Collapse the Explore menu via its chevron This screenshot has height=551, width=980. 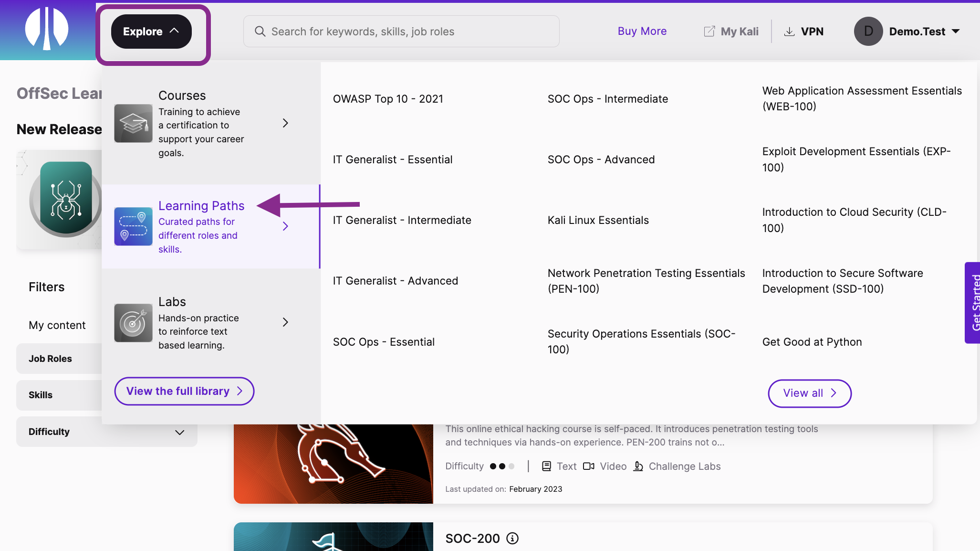pos(175,31)
